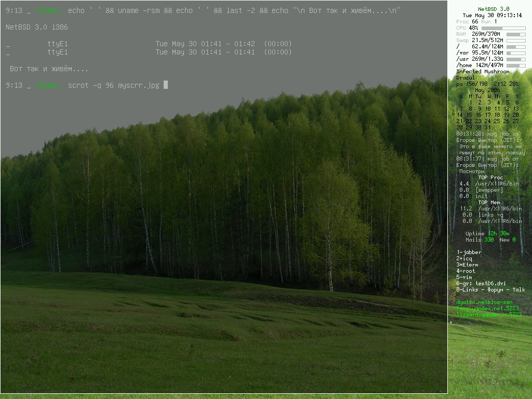Click the CPU usage bar
This screenshot has height=399, width=532.
(x=503, y=28)
